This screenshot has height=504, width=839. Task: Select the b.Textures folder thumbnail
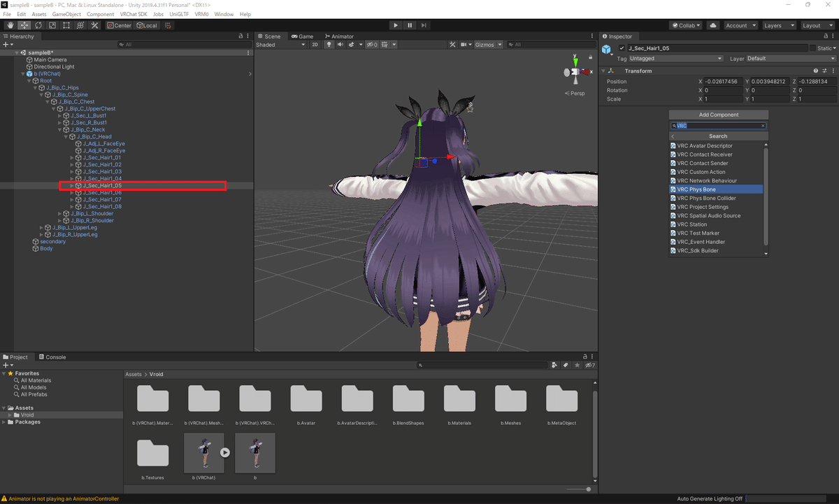coord(153,453)
